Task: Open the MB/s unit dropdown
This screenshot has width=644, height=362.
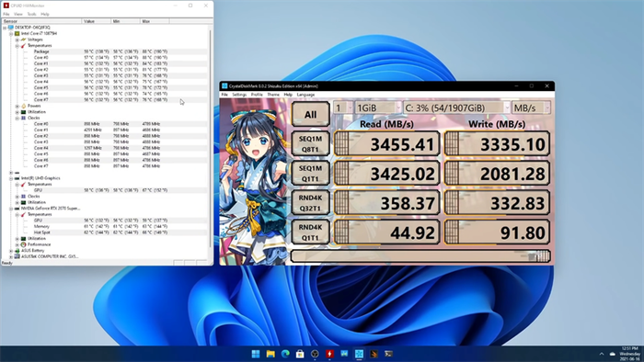Action: point(531,107)
